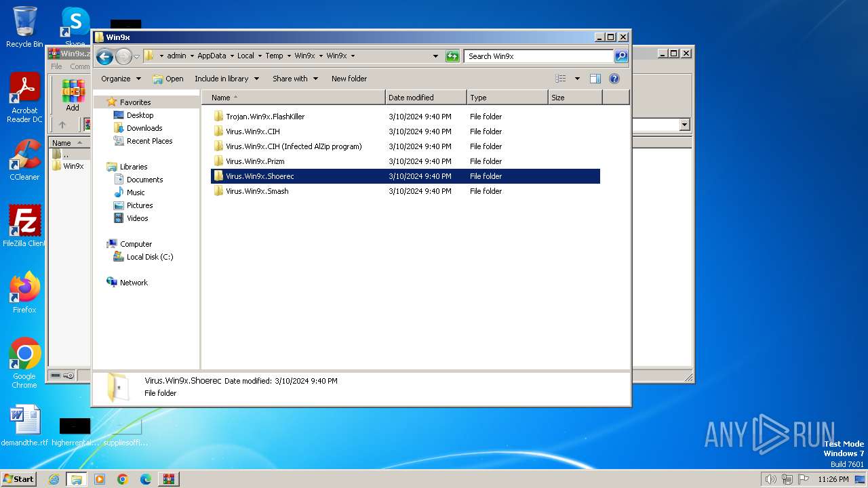
Task: Open Local Disk (C:)
Action: [x=150, y=257]
